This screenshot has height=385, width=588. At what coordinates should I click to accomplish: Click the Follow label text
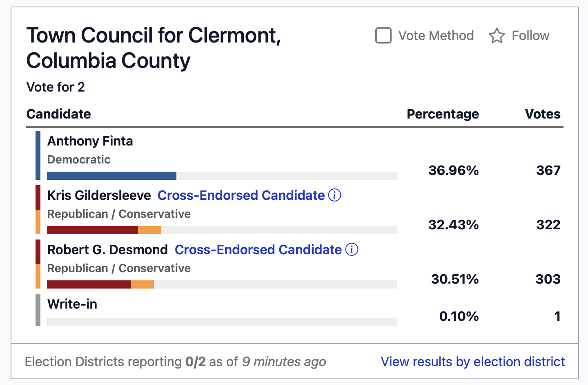click(x=530, y=36)
